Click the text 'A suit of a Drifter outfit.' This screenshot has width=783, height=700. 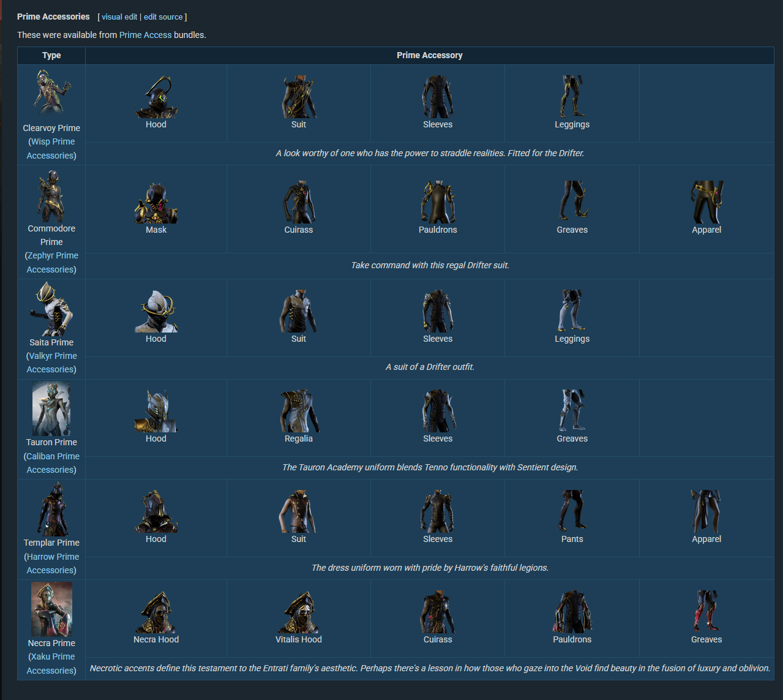click(x=430, y=367)
